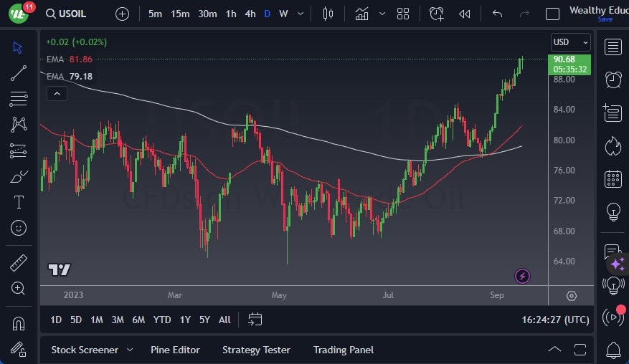Click the 90.68 current price label
This screenshot has height=364, width=629.
pos(571,59)
